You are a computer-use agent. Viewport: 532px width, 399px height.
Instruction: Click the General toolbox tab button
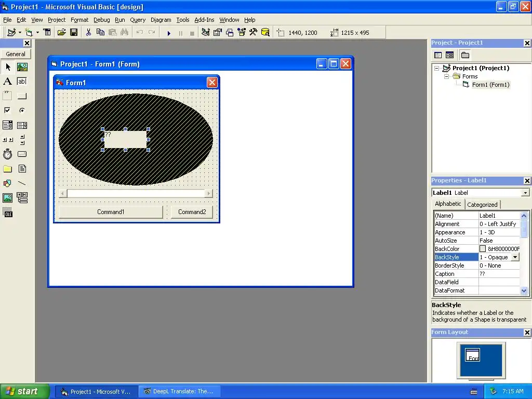pyautogui.click(x=16, y=54)
